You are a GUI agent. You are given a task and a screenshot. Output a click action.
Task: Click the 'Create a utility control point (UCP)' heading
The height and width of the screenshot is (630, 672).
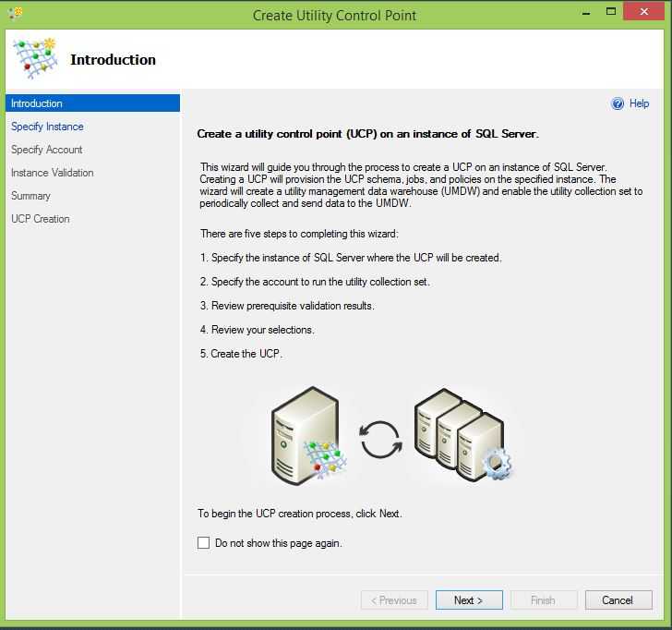coord(367,134)
